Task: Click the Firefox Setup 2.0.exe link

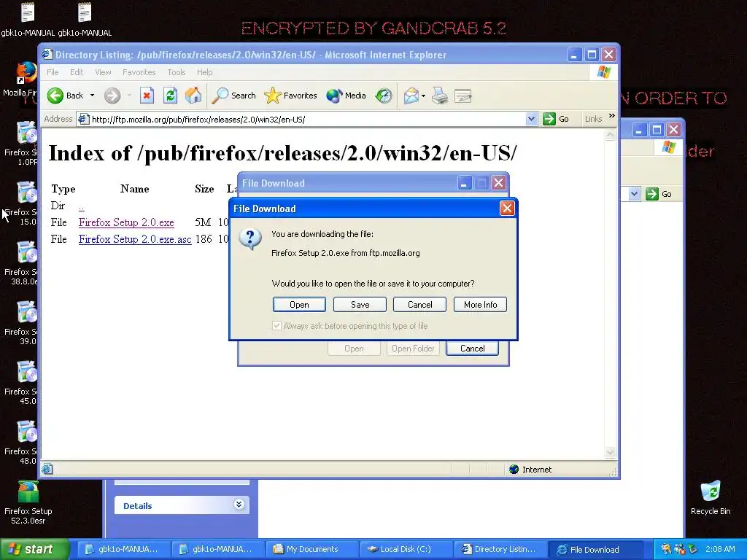Action: [126, 222]
